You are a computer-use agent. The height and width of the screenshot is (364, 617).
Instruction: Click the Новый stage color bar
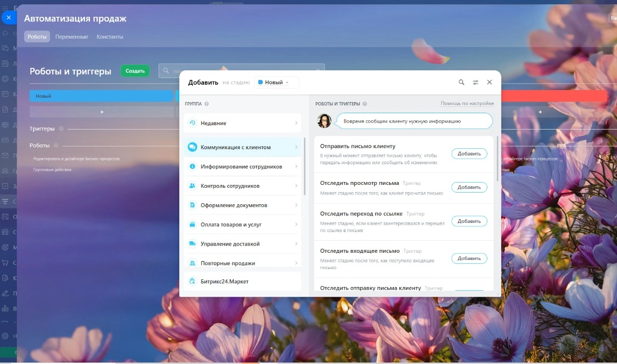101,96
